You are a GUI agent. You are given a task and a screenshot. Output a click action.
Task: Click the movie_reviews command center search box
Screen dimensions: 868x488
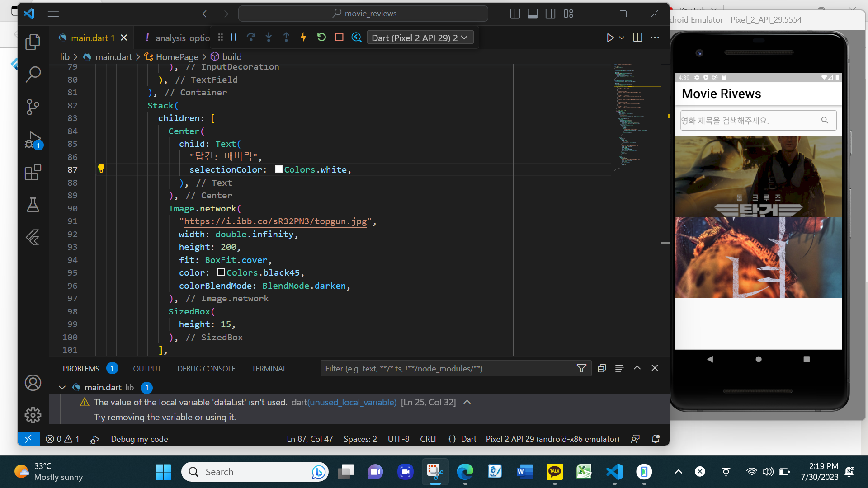363,14
